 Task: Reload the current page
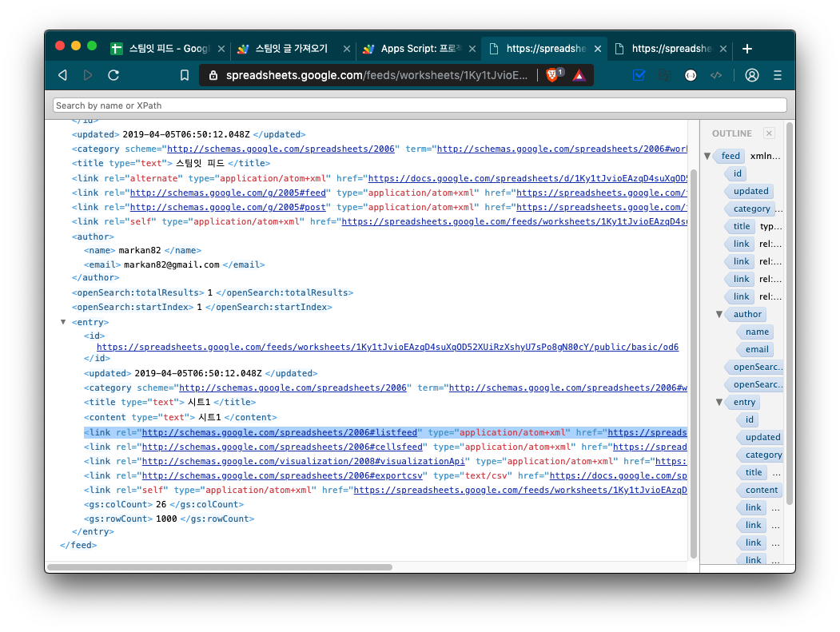(113, 75)
